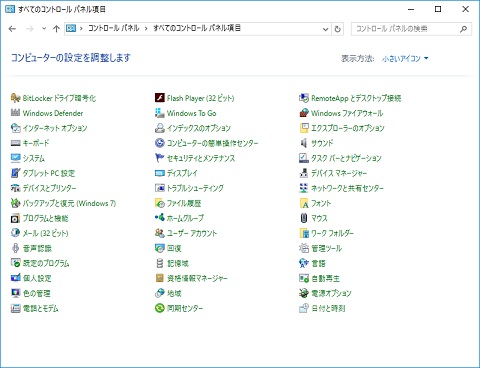480x368 pixels.
Task: Open the ユーザー アカウント icon
Action: pos(160,233)
